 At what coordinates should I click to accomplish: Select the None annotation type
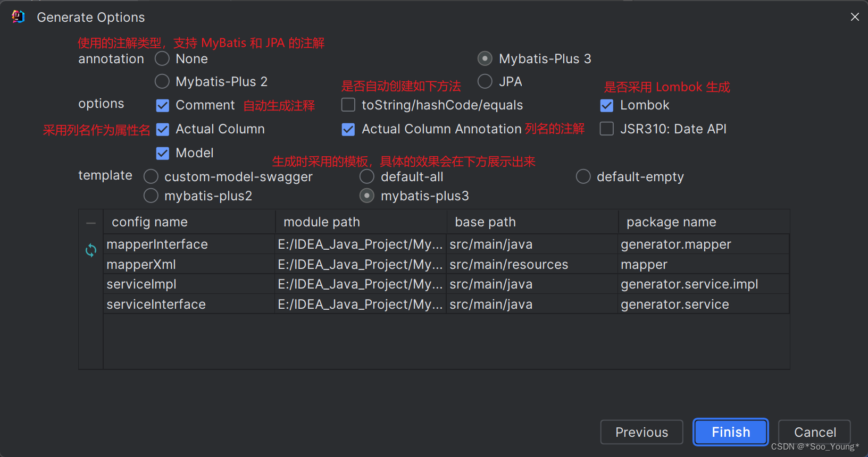point(162,58)
